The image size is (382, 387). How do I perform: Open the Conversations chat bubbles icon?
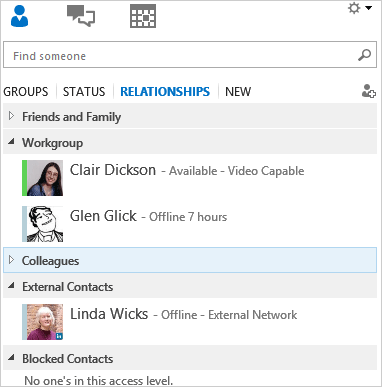pyautogui.click(x=81, y=16)
